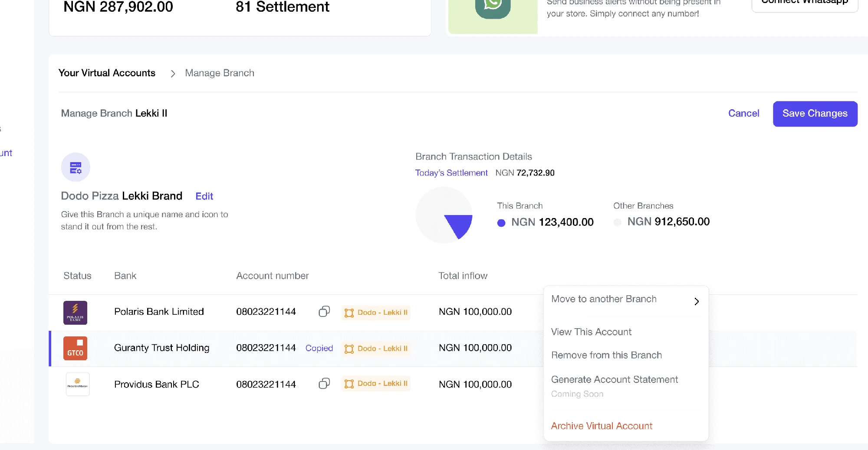Click Save Changes button
The width and height of the screenshot is (868, 450).
pos(815,114)
